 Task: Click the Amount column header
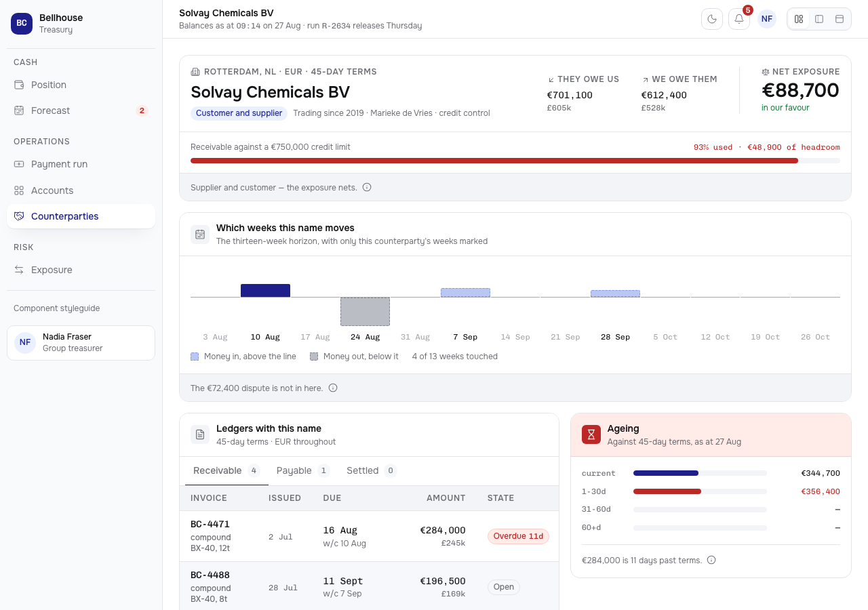(446, 498)
